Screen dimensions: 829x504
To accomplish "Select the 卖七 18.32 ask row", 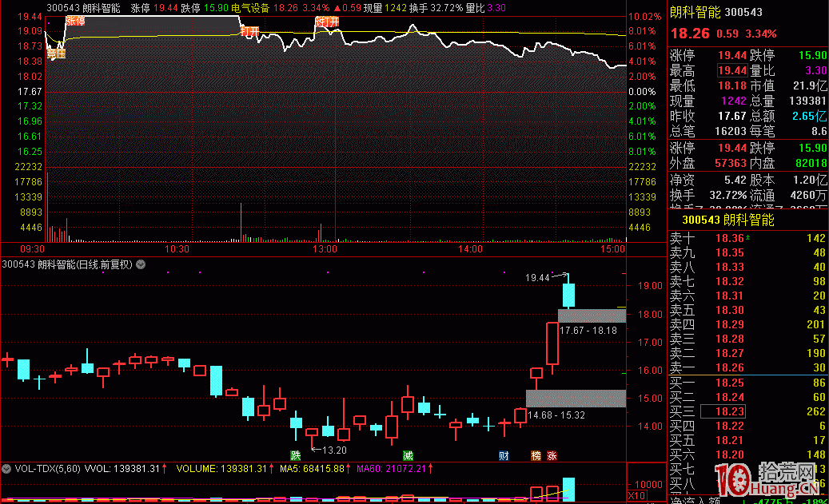I will 747,281.
